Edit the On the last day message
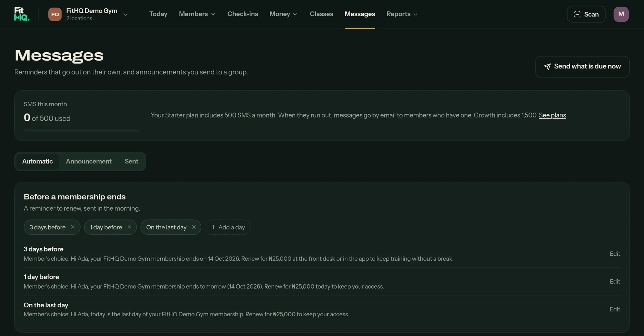The width and height of the screenshot is (644, 336). [615, 309]
